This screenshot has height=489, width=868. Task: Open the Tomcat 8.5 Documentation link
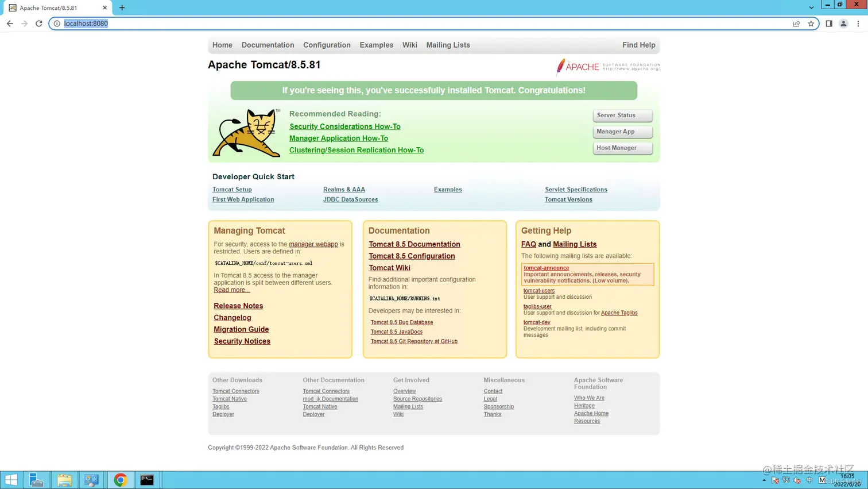[414, 244]
